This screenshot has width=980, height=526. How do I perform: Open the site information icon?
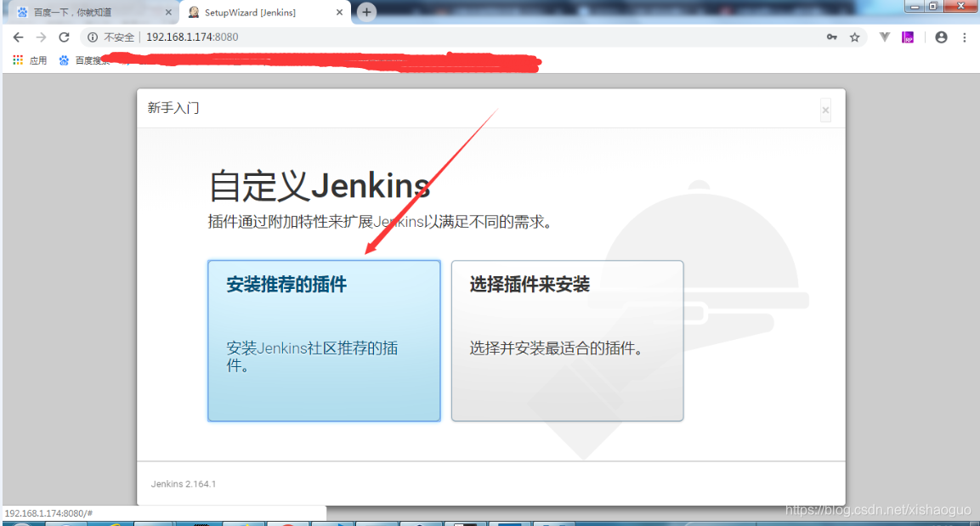93,37
